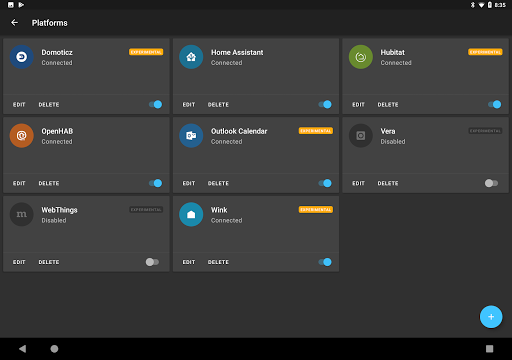Edit the OpenHAB platform
This screenshot has width=512, height=360.
pyautogui.click(x=19, y=183)
